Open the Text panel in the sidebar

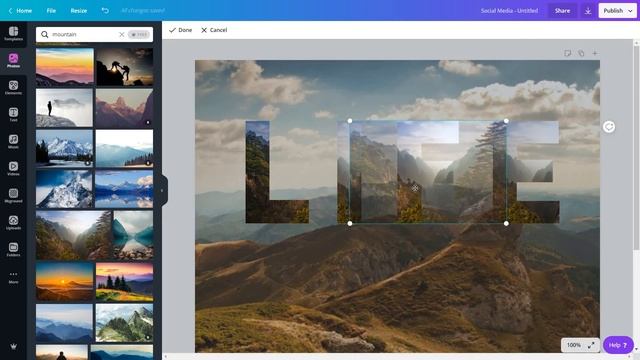tap(13, 114)
